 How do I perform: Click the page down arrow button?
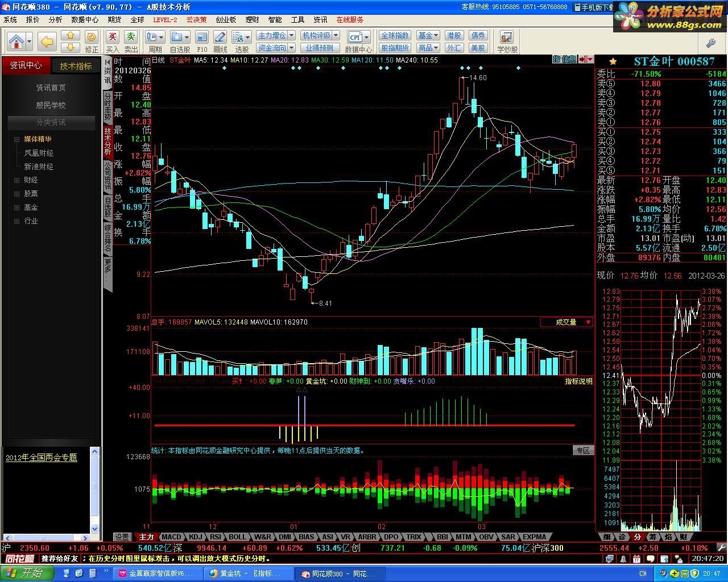[71, 47]
